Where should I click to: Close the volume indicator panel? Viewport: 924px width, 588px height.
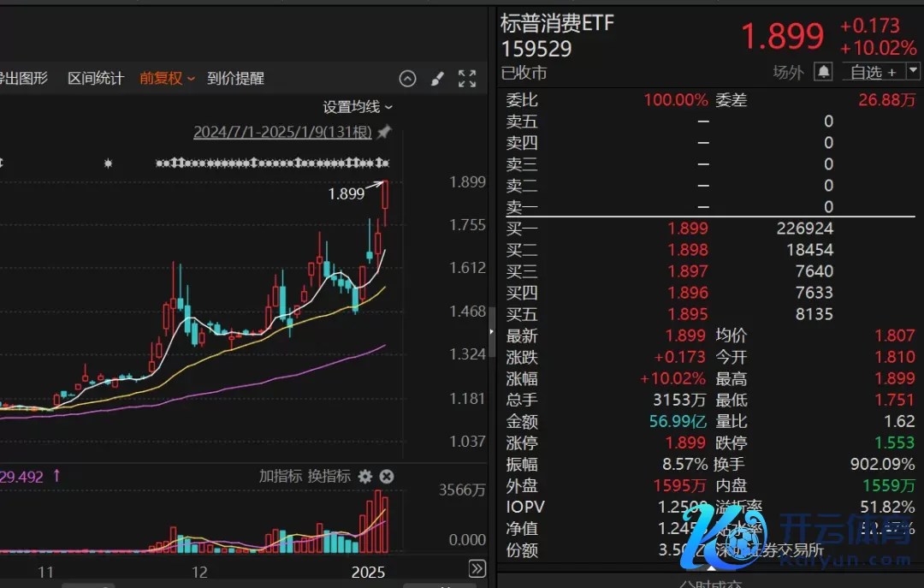[387, 477]
